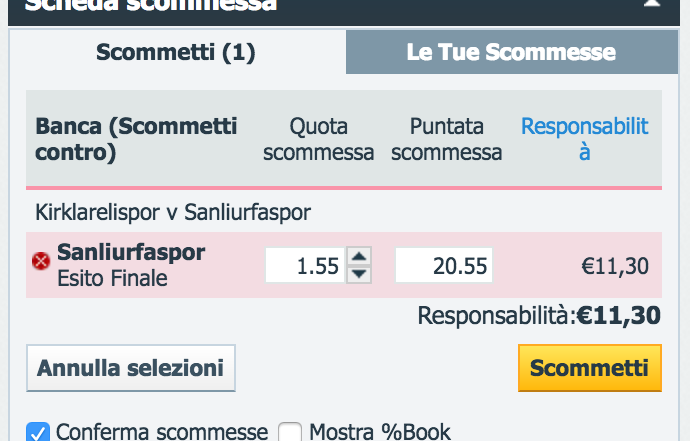Screen dimensions: 690x441
Task: Click the yellow Scommetti button
Action: pyautogui.click(x=590, y=368)
